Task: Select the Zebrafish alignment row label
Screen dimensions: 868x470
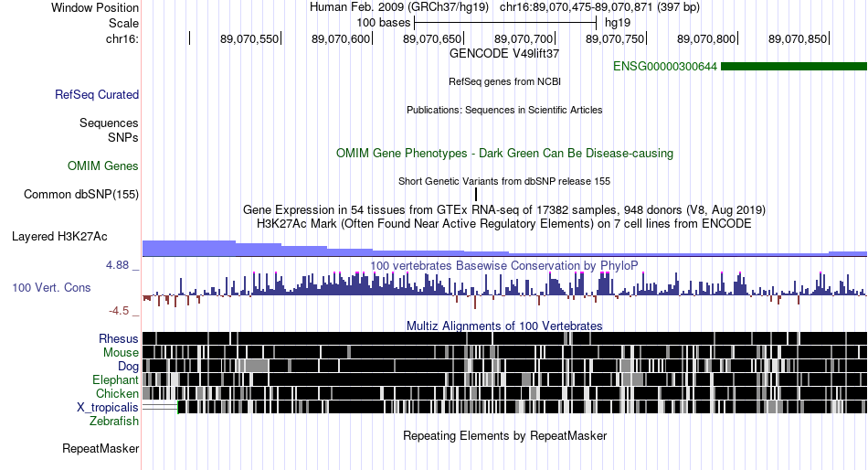Action: tap(114, 422)
